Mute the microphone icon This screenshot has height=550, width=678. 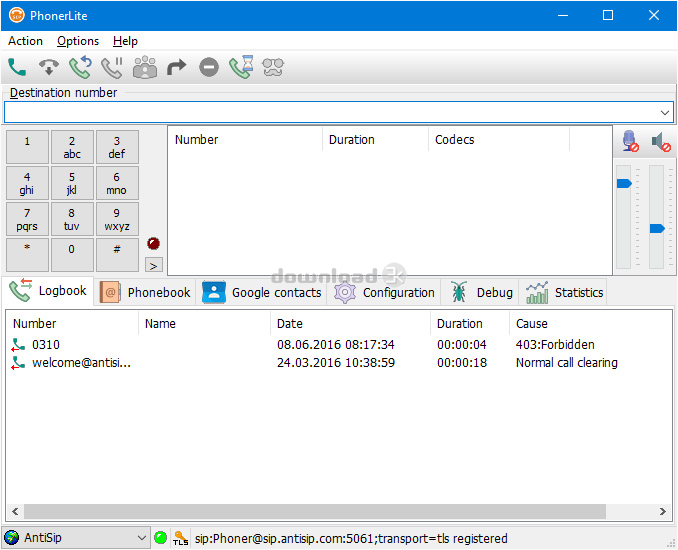pos(630,141)
